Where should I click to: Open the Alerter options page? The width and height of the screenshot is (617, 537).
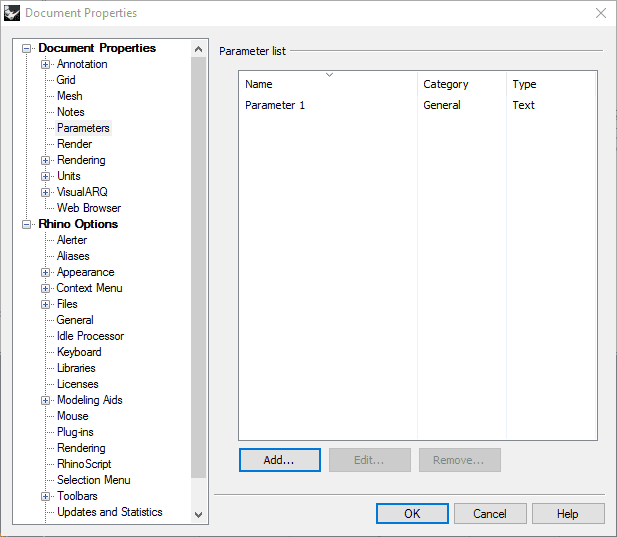point(72,240)
